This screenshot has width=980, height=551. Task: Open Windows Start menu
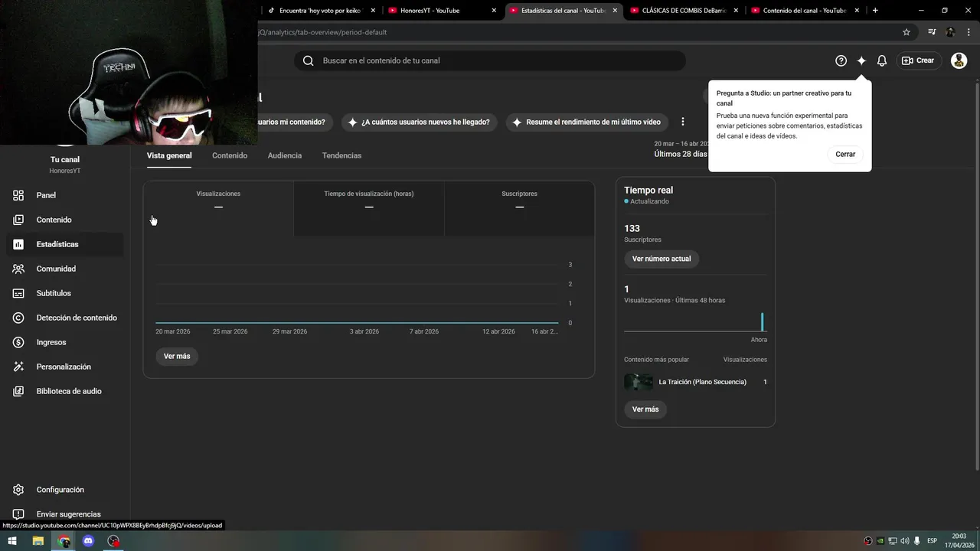(x=12, y=541)
